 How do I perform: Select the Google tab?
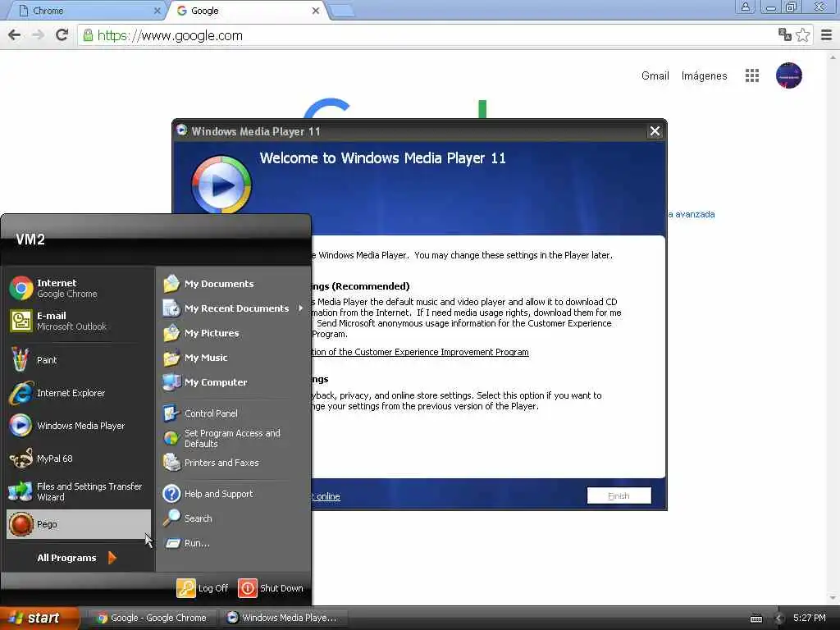click(248, 11)
